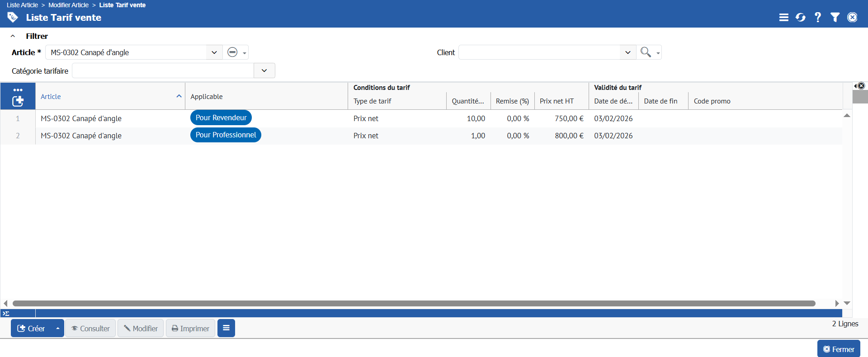868x357 pixels.
Task: Sort by Article column header
Action: tap(51, 96)
